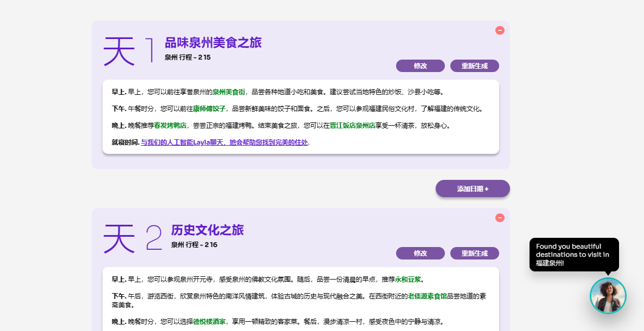The height and width of the screenshot is (331, 644).
Task: Remove Day 2 with the red minus icon
Action: coord(500,218)
